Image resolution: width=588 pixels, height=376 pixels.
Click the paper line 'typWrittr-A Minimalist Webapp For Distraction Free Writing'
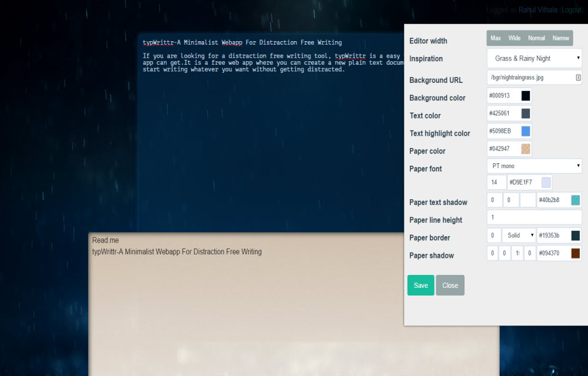pos(177,251)
